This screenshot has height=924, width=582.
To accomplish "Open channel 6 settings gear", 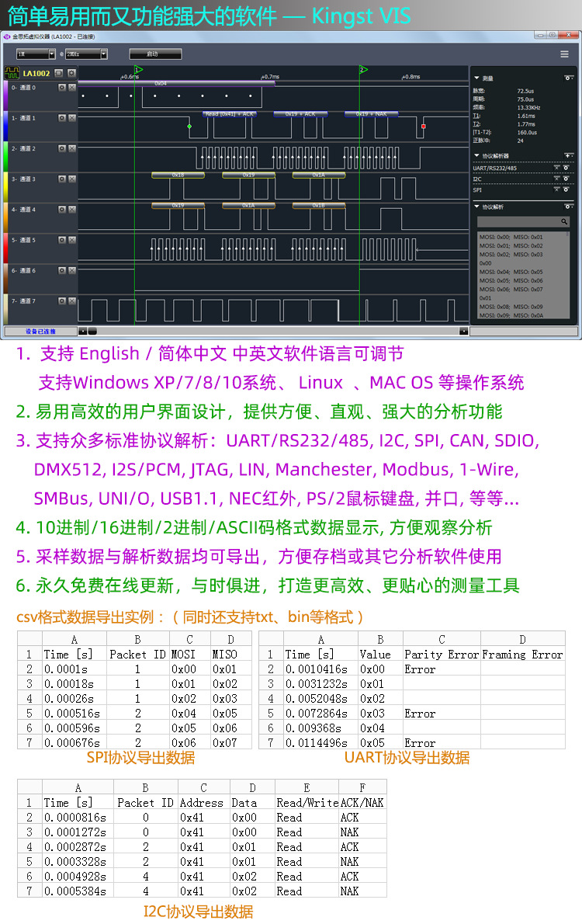I will [x=62, y=270].
